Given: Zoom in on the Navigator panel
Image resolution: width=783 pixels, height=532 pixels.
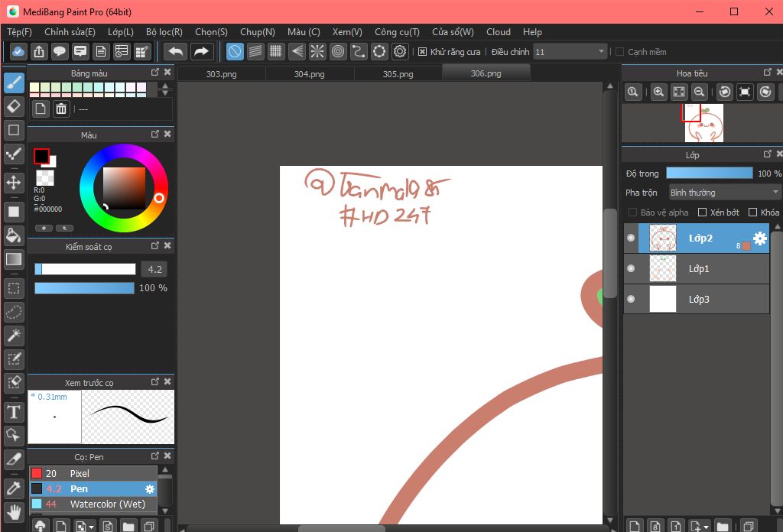Looking at the screenshot, I should coord(658,92).
